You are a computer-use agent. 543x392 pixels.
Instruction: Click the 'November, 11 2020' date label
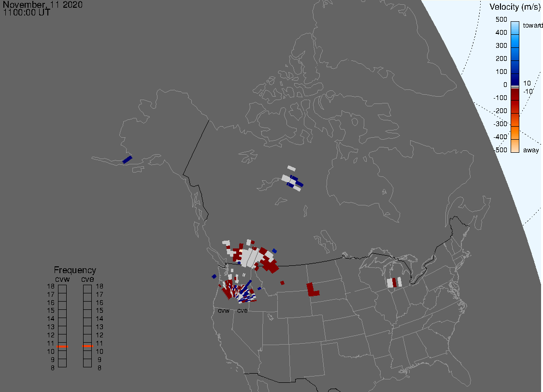tap(43, 4)
